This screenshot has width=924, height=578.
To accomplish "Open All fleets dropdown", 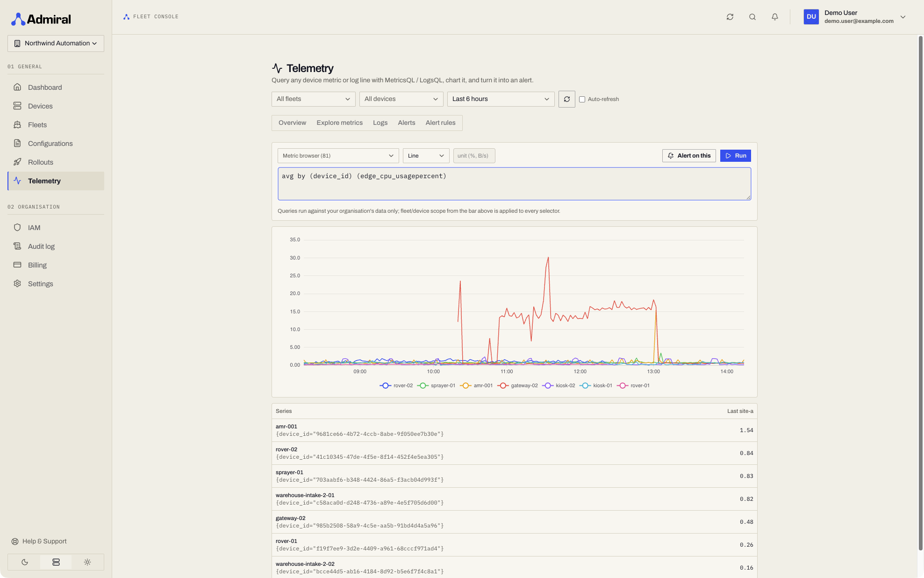I will (x=314, y=99).
